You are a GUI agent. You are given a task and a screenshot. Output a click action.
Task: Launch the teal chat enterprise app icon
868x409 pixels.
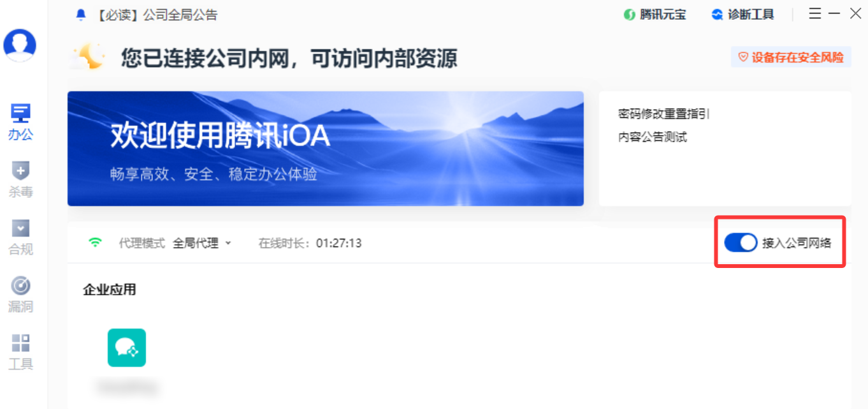click(x=127, y=348)
